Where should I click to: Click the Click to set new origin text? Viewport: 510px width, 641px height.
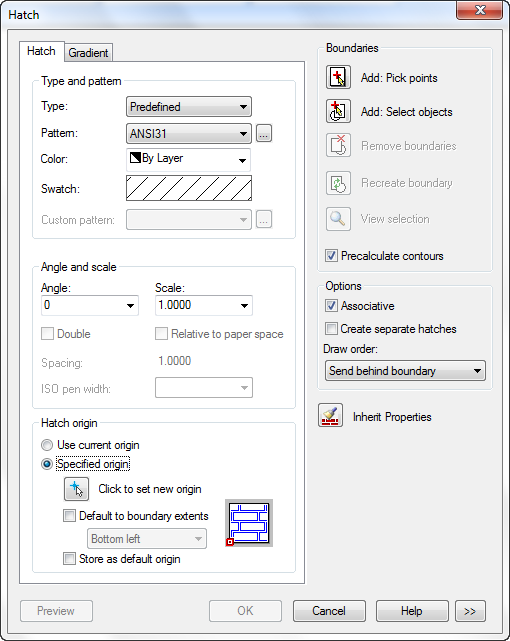point(150,489)
